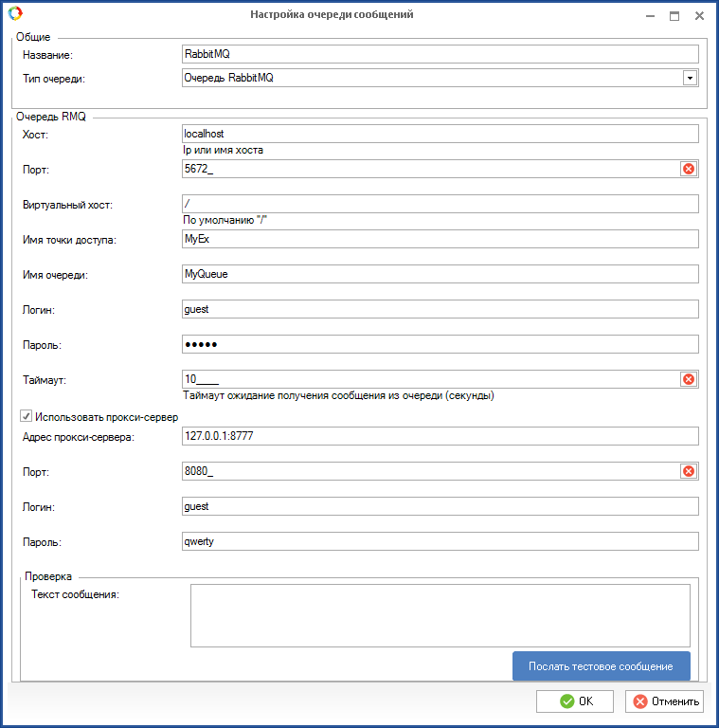The height and width of the screenshot is (728, 719).
Task: Minimize the settings window
Action: pyautogui.click(x=651, y=16)
